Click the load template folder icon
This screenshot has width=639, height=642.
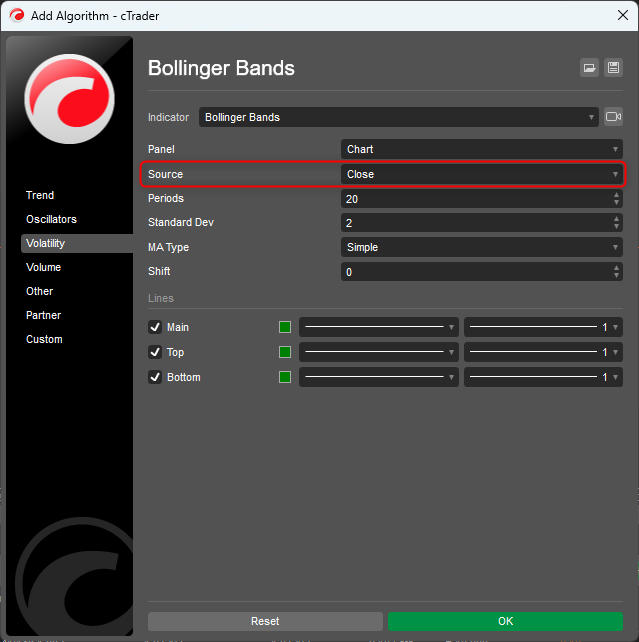[589, 68]
